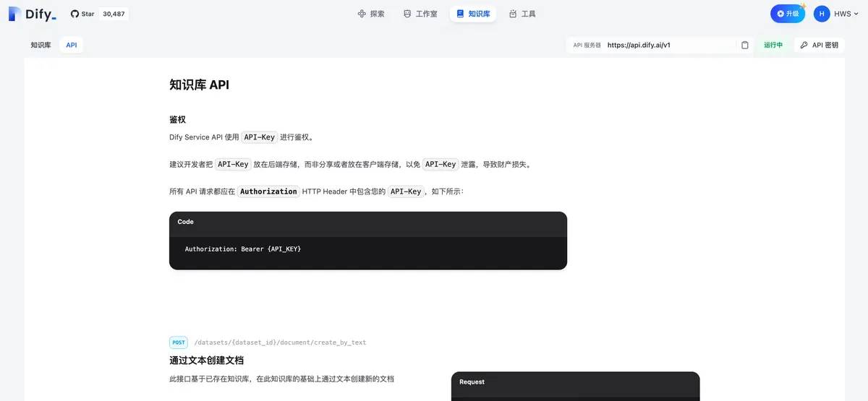
Task: Click Authorization: Bearer {API_KEY} code line
Action: 243,249
